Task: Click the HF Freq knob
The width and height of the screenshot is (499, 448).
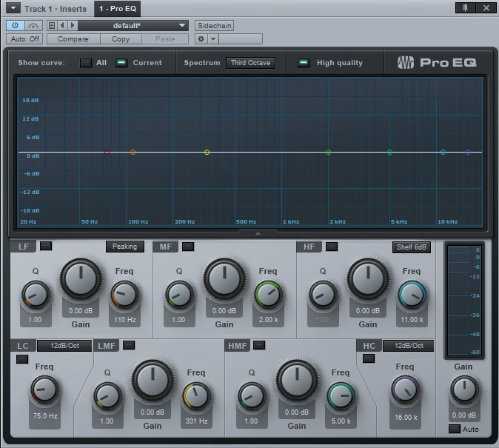Action: (412, 295)
